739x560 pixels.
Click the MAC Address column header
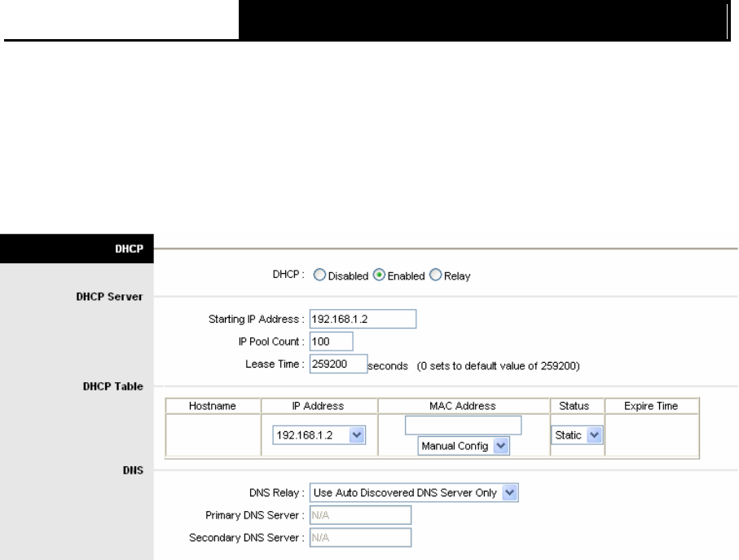pos(463,406)
